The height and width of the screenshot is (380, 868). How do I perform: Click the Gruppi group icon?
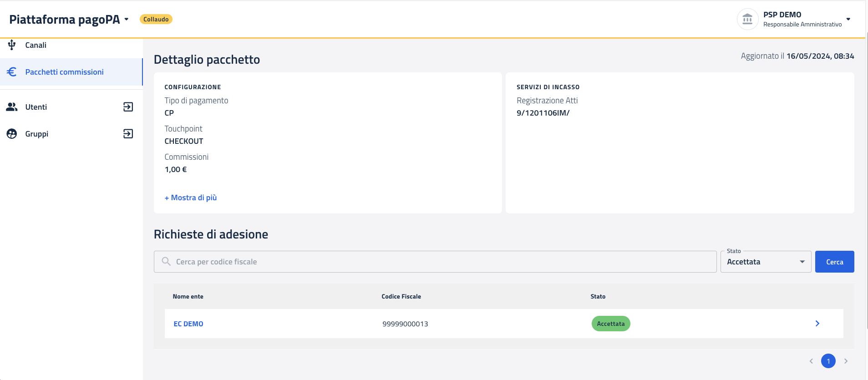click(x=12, y=134)
